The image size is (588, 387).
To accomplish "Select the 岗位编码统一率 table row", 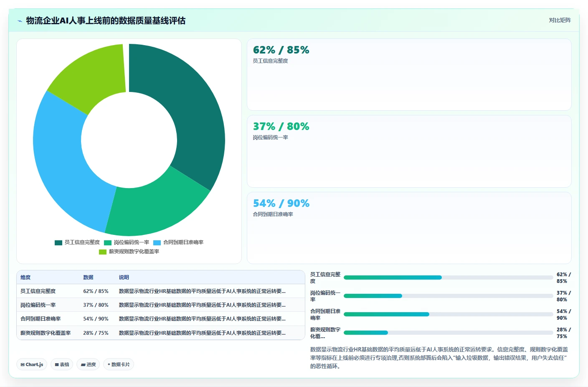I will 161,305.
